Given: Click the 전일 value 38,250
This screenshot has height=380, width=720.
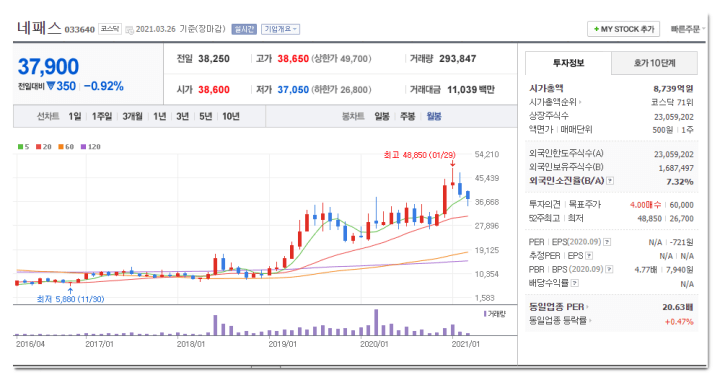Looking at the screenshot, I should [214, 59].
